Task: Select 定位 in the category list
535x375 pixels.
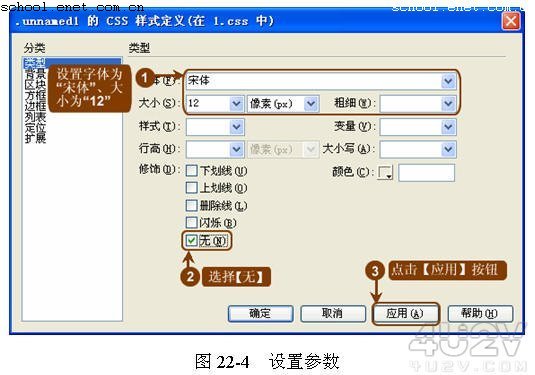Action: click(35, 128)
